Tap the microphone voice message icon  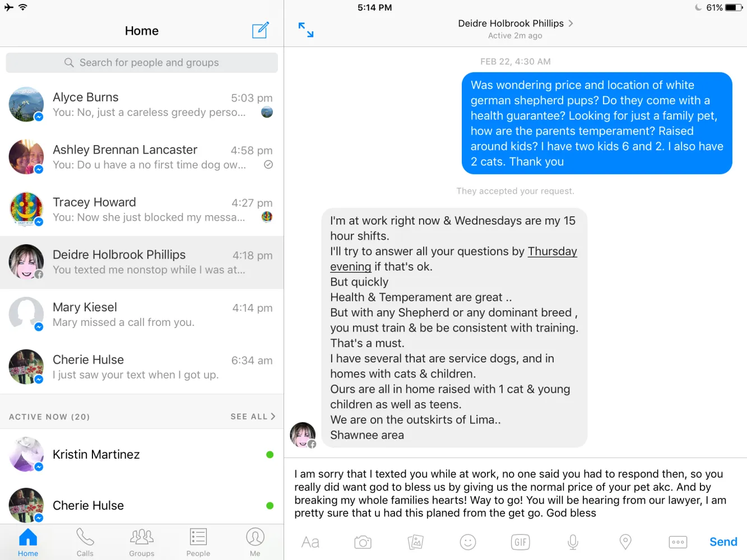click(573, 542)
